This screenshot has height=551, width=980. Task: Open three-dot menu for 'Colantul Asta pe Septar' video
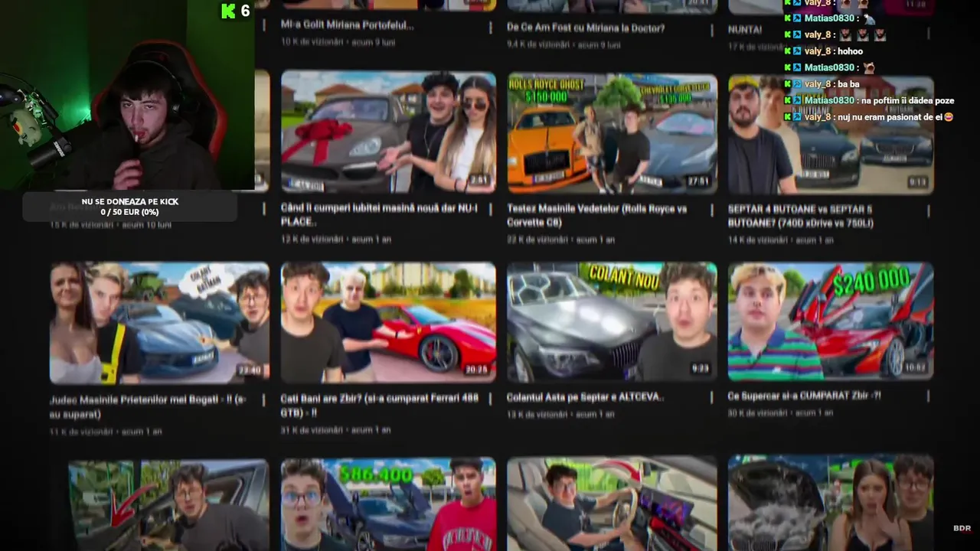click(714, 397)
